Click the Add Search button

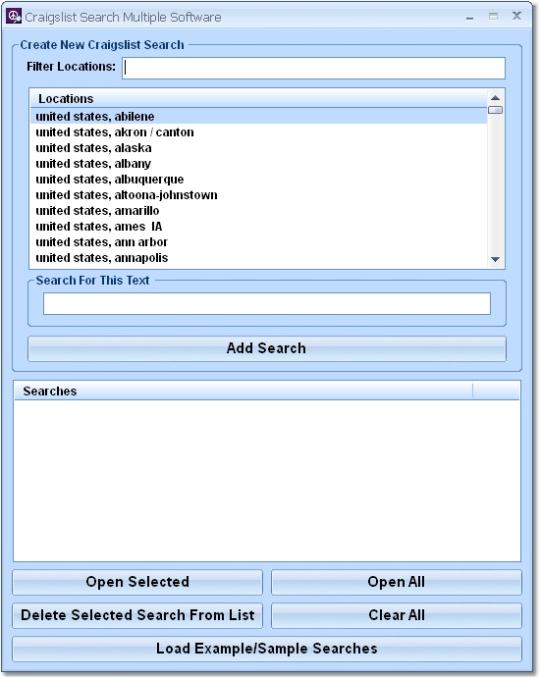pos(267,349)
